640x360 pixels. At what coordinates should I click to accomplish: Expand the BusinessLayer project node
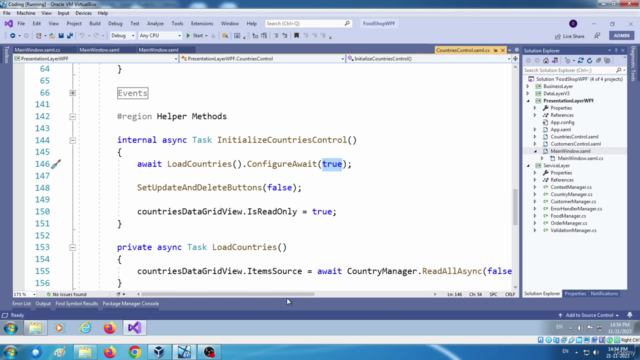[528, 87]
